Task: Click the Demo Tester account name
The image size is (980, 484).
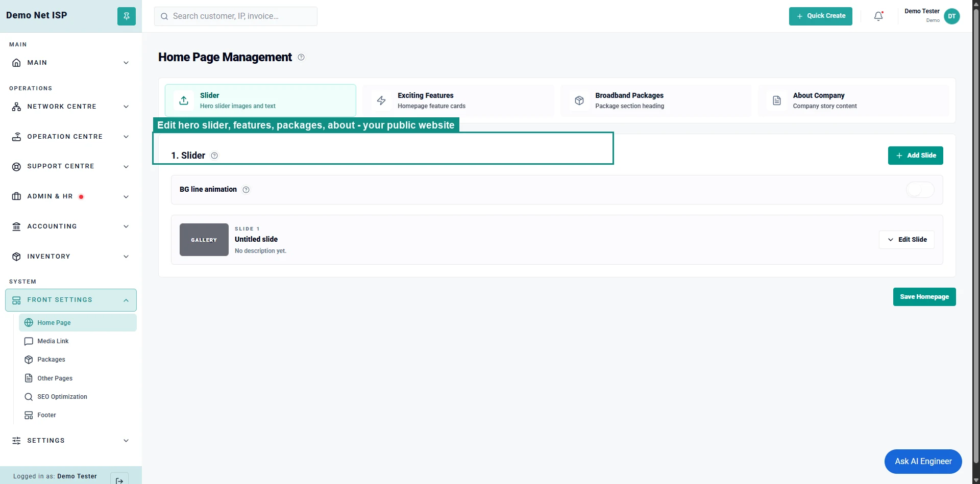Action: tap(922, 11)
